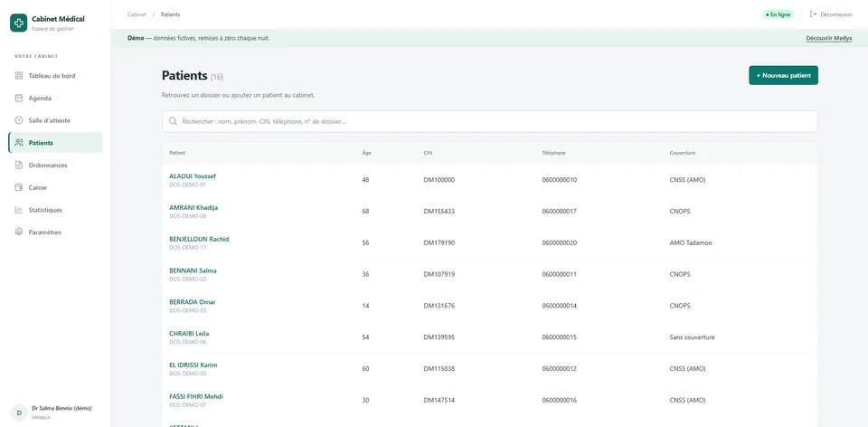Click the CIN column header
The width and height of the screenshot is (868, 427).
pos(428,153)
